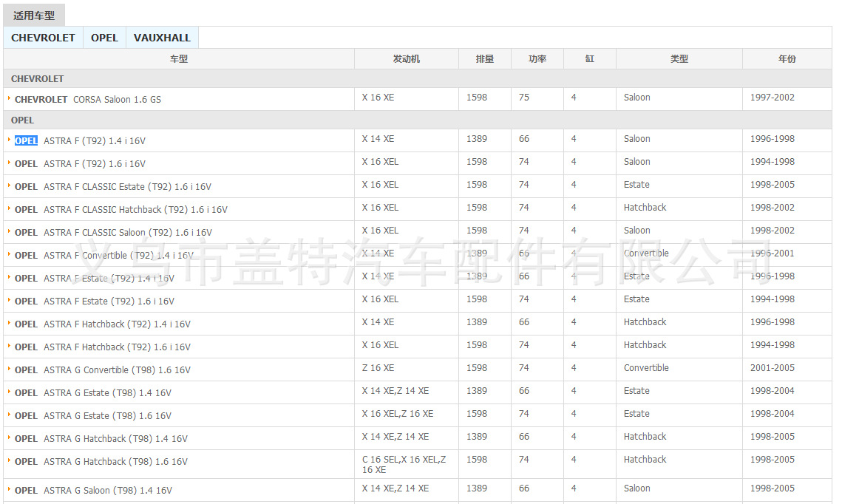
Task: Click the 缸 column header
Action: click(x=590, y=59)
